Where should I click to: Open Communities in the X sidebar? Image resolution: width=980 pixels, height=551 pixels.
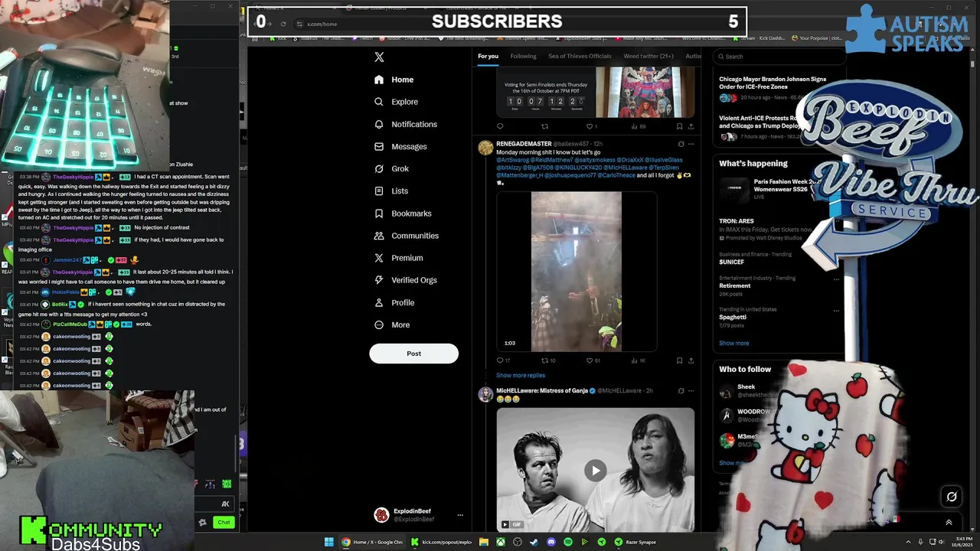click(406, 236)
